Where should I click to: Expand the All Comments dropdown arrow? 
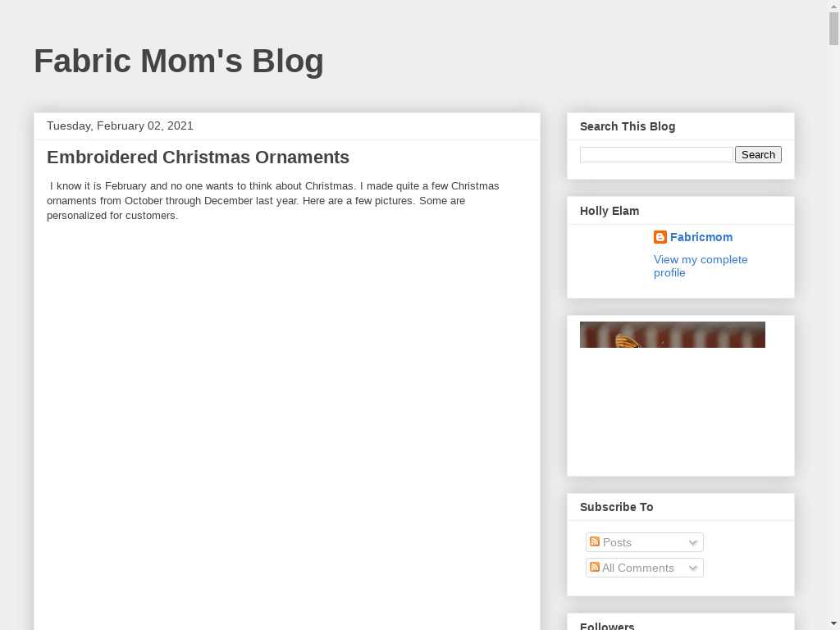point(693,568)
